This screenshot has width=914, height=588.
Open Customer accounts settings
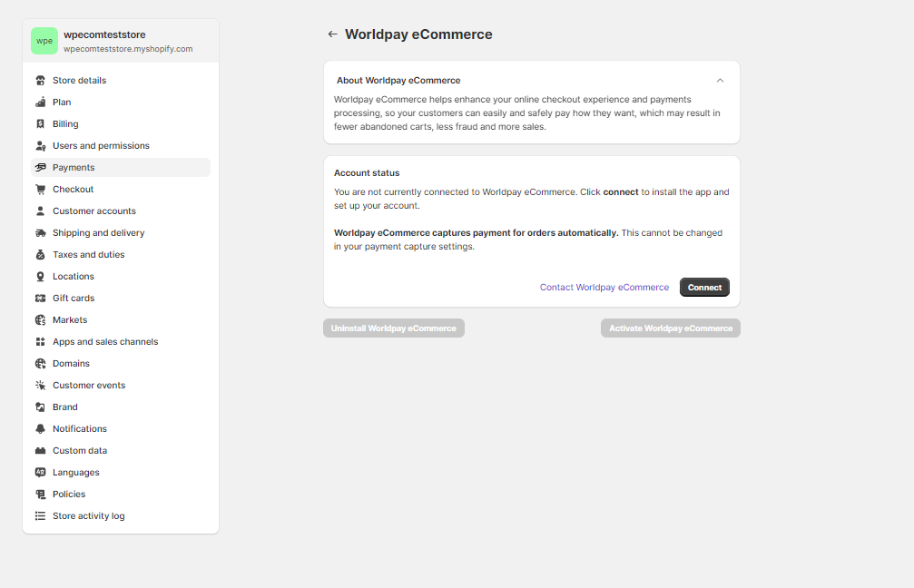(x=94, y=211)
